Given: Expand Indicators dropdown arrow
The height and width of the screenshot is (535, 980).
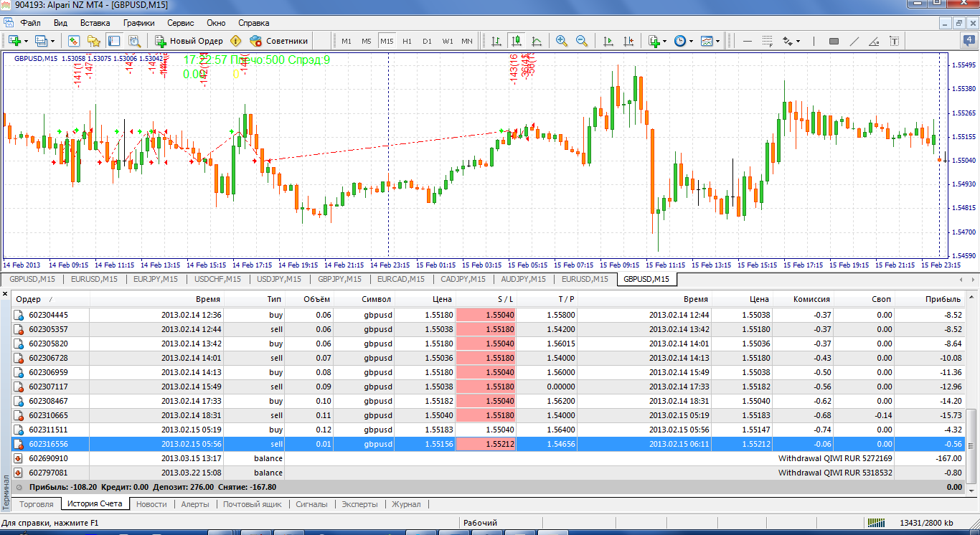Looking at the screenshot, I should point(665,42).
